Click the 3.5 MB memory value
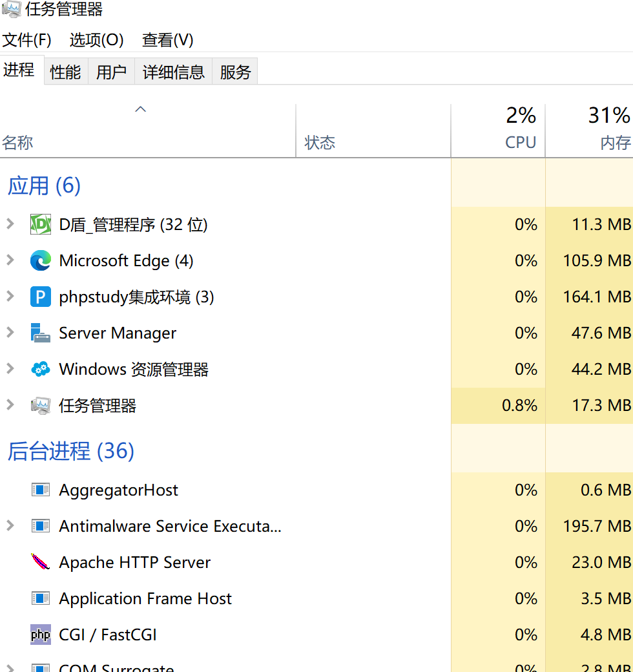Image resolution: width=633 pixels, height=672 pixels. [606, 599]
